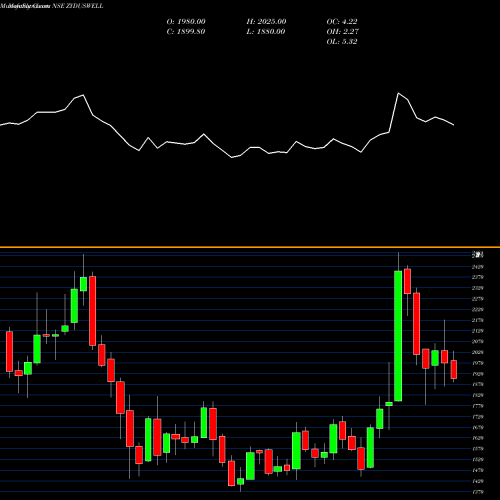Click the 2029 price axis label

coord(478,352)
